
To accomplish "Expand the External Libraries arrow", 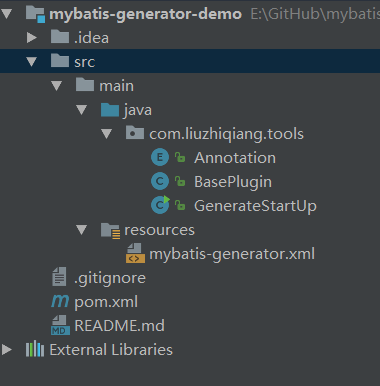I will (7, 350).
